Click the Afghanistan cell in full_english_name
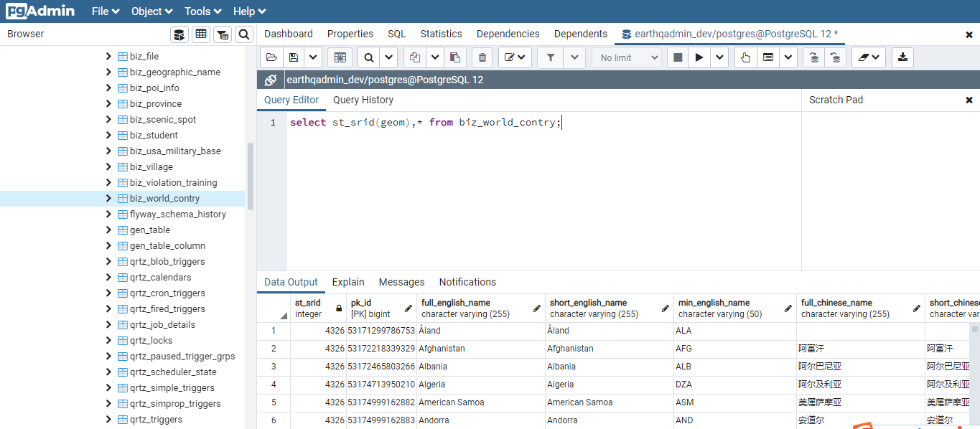This screenshot has height=429, width=980. [x=481, y=349]
